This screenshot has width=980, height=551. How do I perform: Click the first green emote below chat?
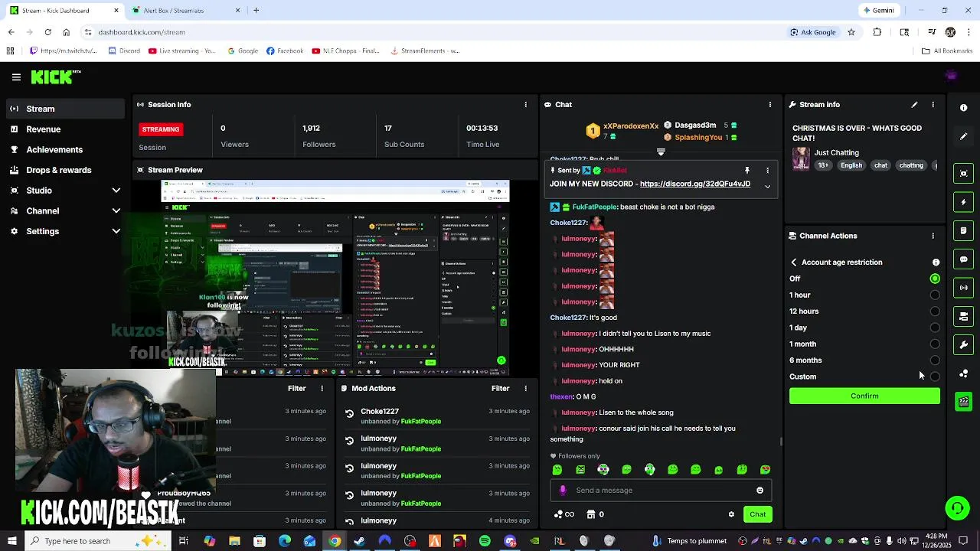pos(557,470)
